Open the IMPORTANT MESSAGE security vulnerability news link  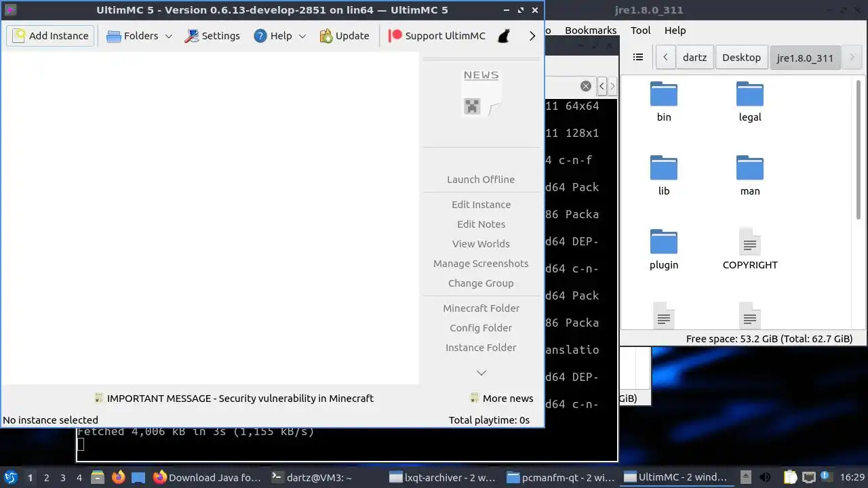pos(234,399)
